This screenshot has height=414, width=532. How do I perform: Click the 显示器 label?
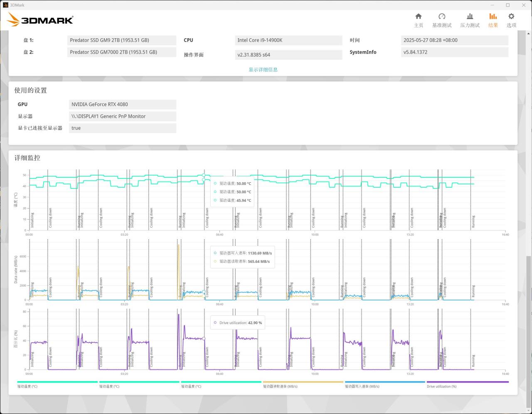(25, 117)
